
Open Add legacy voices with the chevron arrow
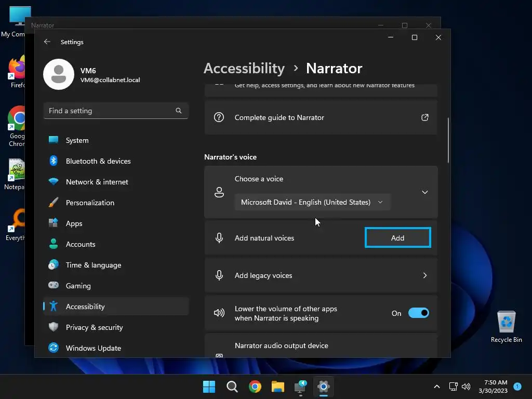coord(425,275)
